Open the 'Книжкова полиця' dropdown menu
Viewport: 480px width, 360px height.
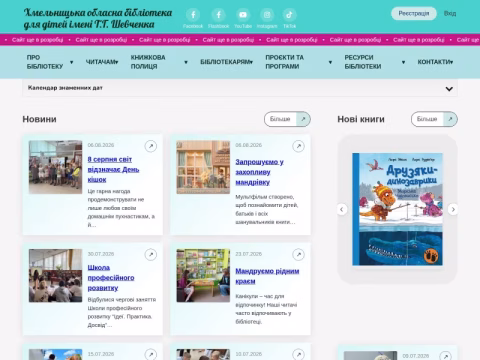pos(159,62)
